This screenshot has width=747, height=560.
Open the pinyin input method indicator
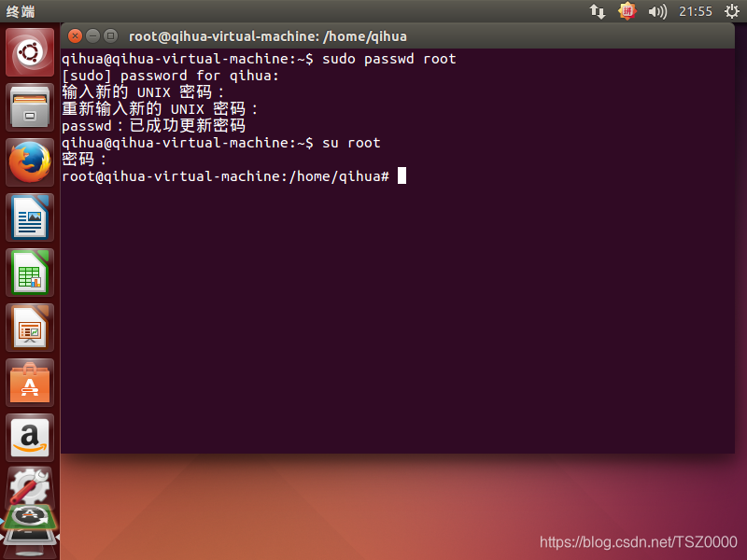[x=627, y=11]
